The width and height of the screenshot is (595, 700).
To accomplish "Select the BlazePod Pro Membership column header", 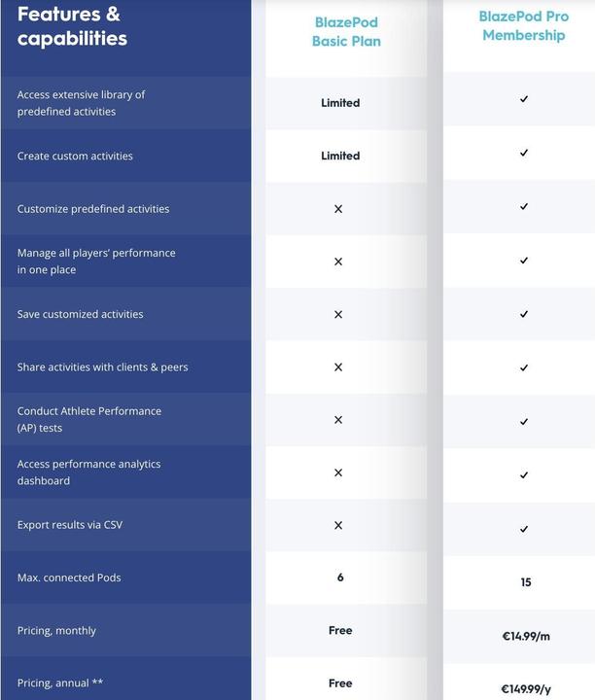I will pyautogui.click(x=524, y=25).
